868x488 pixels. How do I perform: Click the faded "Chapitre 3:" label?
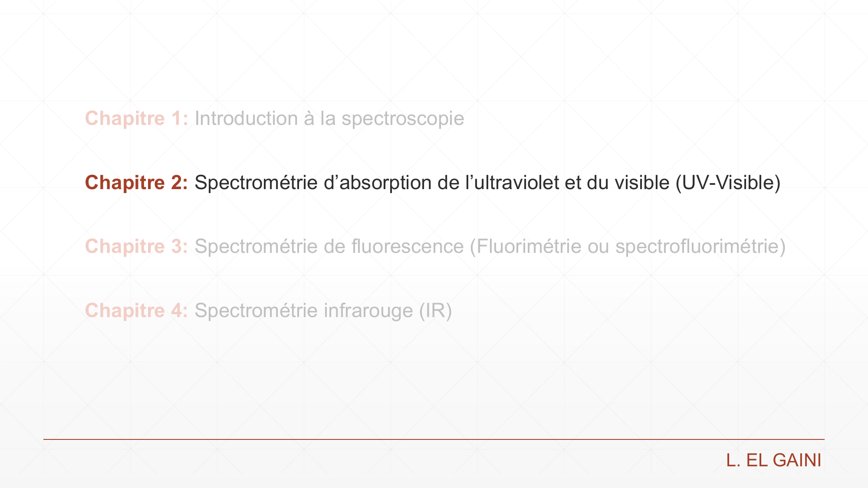point(137,246)
